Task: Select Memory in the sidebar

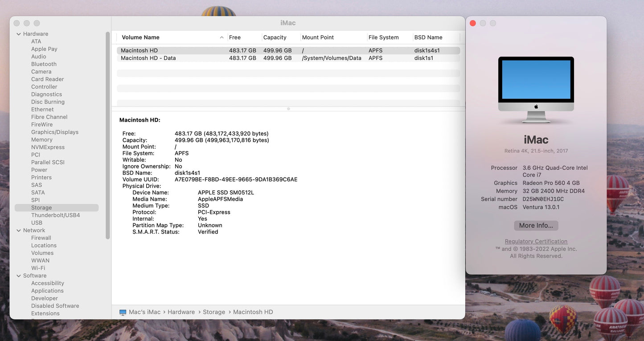Action: pos(41,140)
